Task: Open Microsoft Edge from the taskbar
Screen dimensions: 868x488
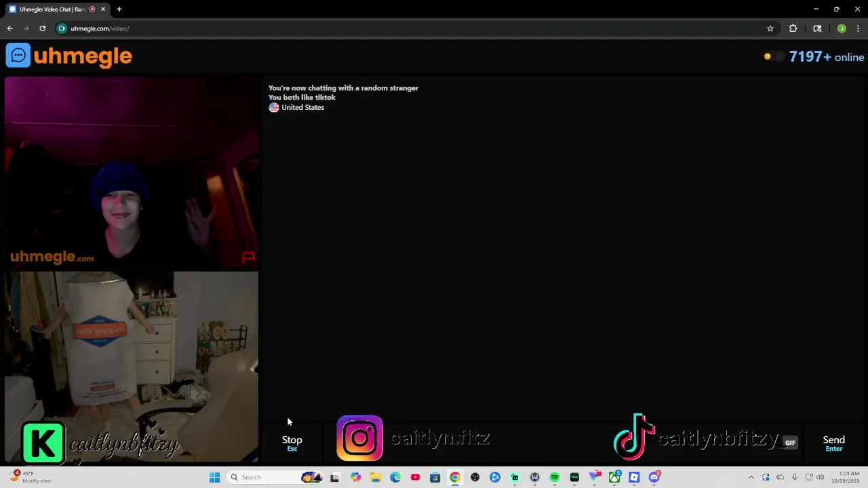Action: 395,477
